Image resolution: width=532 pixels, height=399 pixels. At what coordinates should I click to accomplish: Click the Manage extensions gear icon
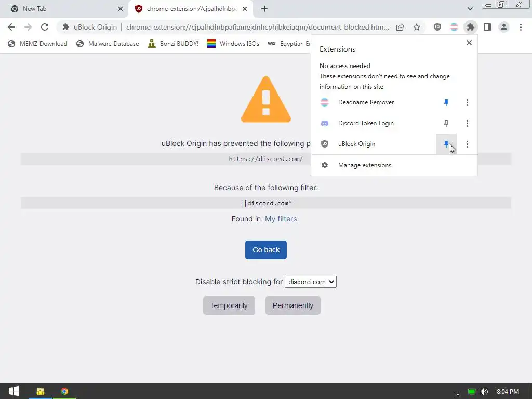(x=325, y=165)
